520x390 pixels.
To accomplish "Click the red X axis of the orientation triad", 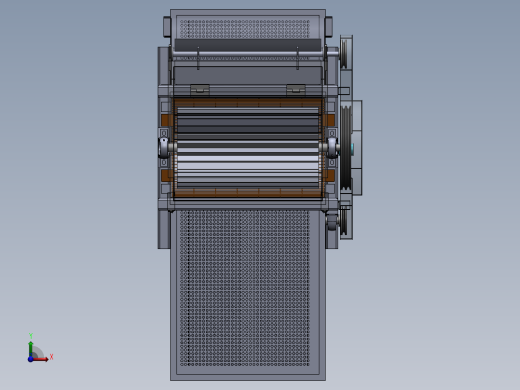I will coord(40,359).
